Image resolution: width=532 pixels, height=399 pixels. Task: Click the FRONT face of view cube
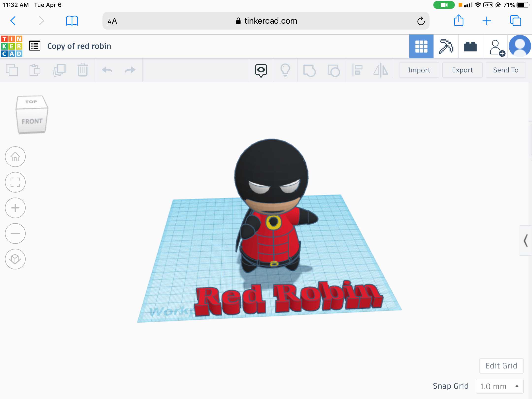32,121
